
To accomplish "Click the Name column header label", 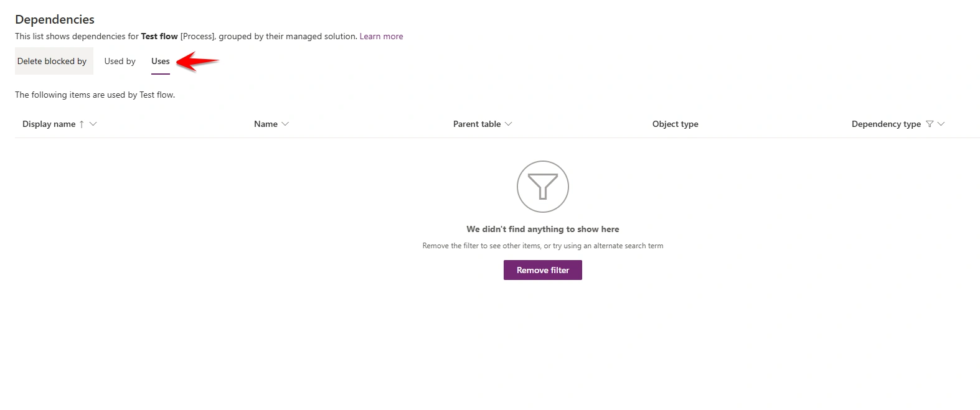I will [266, 124].
